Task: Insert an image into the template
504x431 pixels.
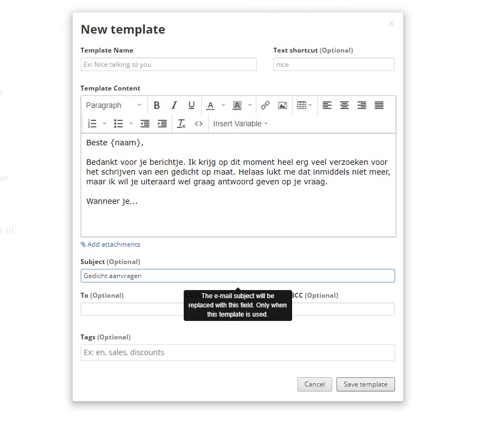Action: (282, 105)
